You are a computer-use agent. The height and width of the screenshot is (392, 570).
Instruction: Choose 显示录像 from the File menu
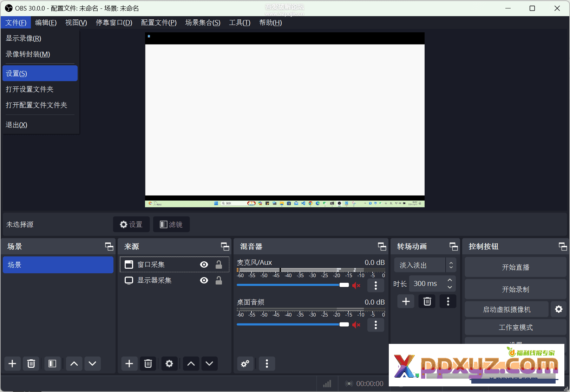(x=40, y=38)
